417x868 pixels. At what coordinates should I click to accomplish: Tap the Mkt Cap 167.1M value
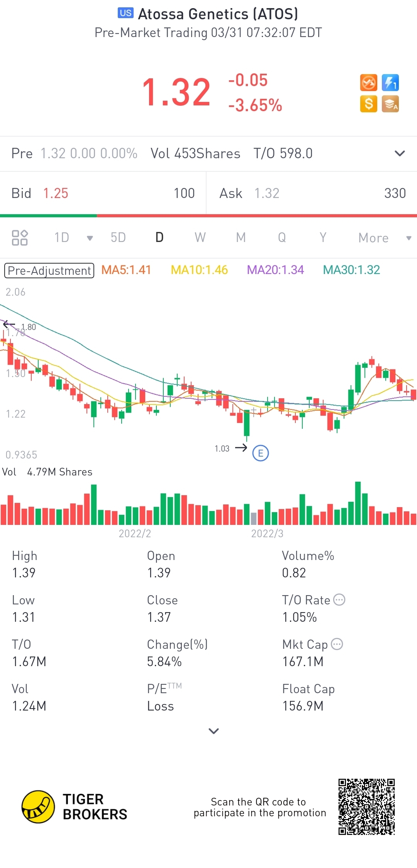pyautogui.click(x=303, y=662)
